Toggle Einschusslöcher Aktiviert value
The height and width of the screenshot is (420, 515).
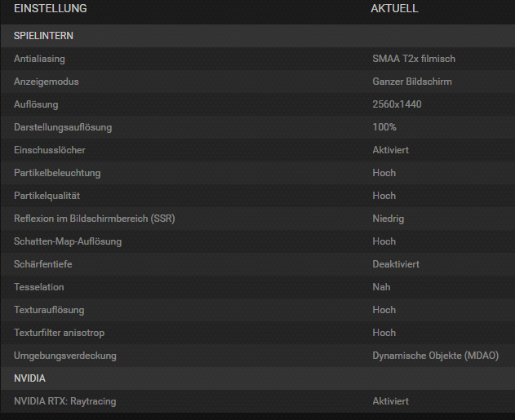pos(390,150)
